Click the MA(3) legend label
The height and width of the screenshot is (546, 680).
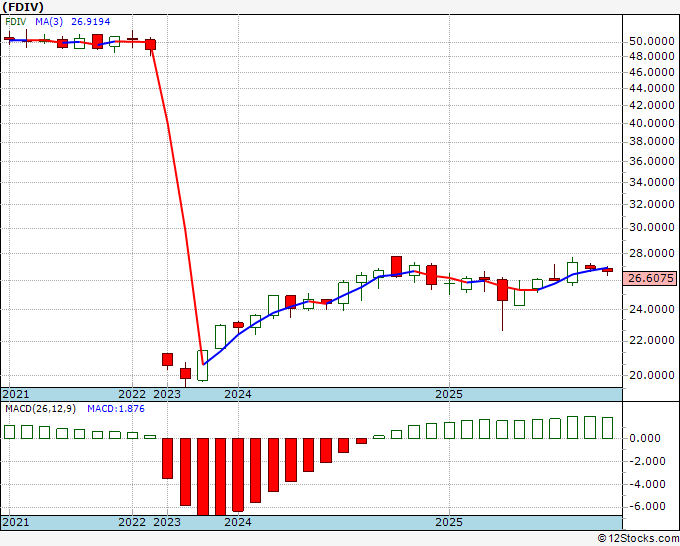tap(49, 22)
